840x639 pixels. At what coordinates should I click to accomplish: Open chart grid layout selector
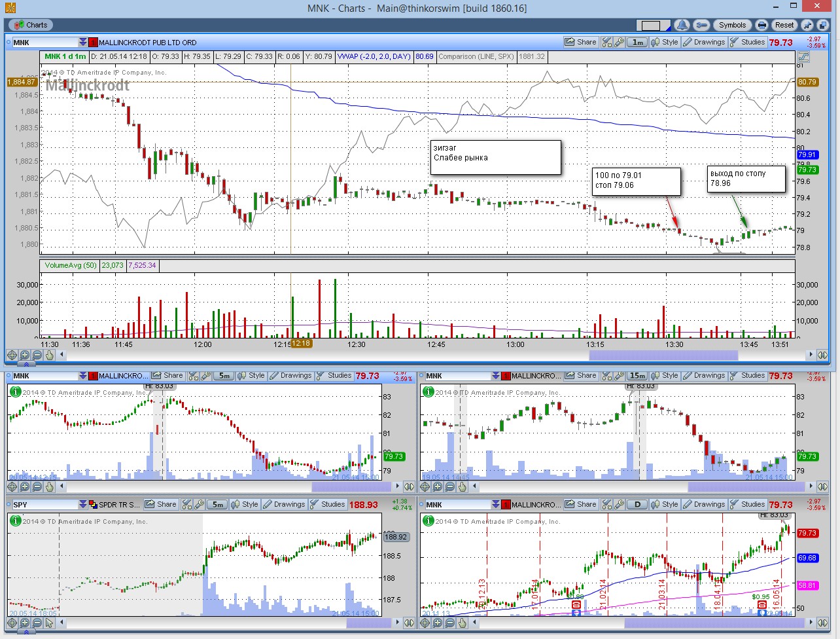pyautogui.click(x=654, y=25)
